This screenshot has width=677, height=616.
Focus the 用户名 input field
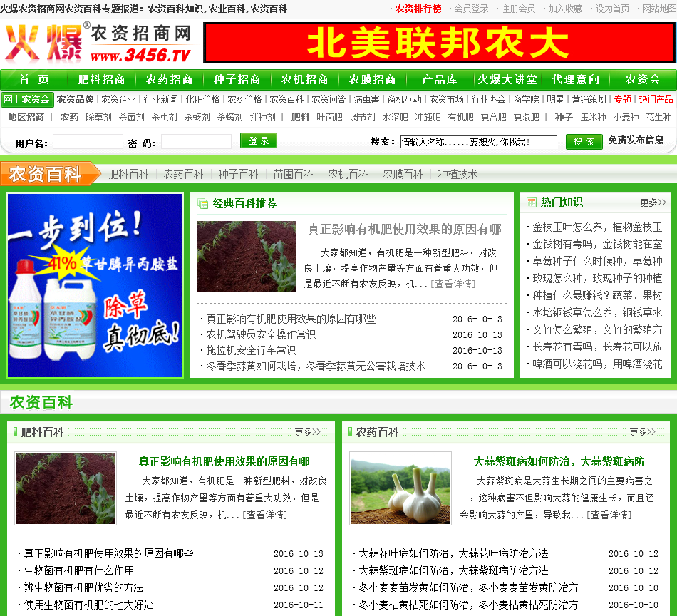tap(88, 142)
